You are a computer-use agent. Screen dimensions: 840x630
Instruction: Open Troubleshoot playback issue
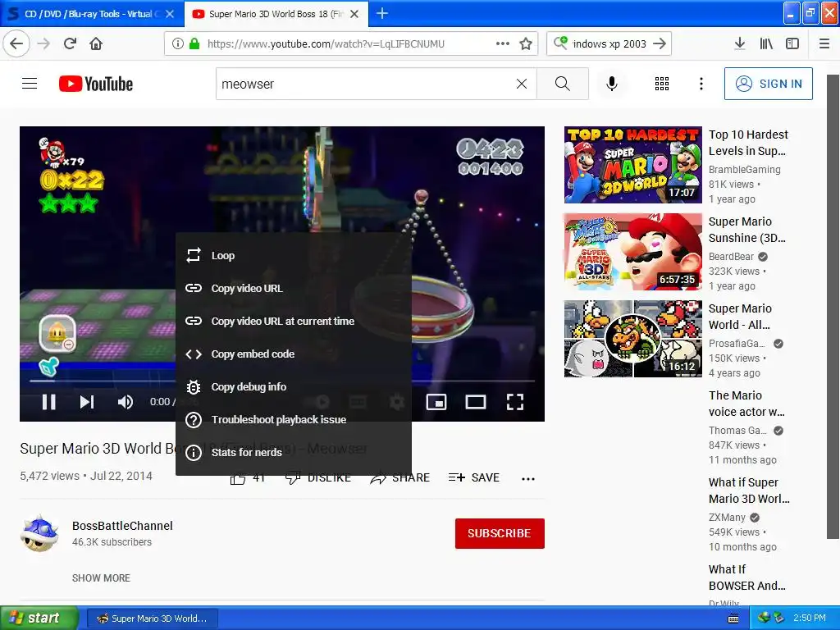[294, 419]
